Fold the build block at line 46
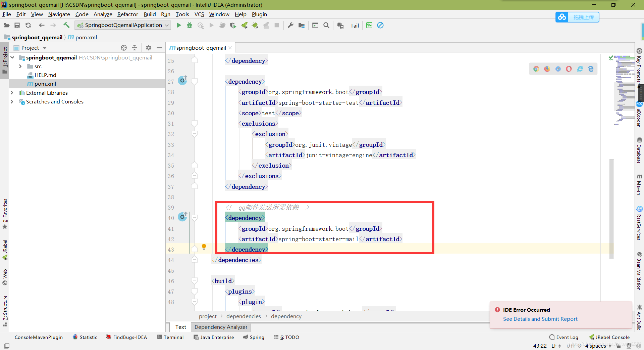 tap(195, 281)
